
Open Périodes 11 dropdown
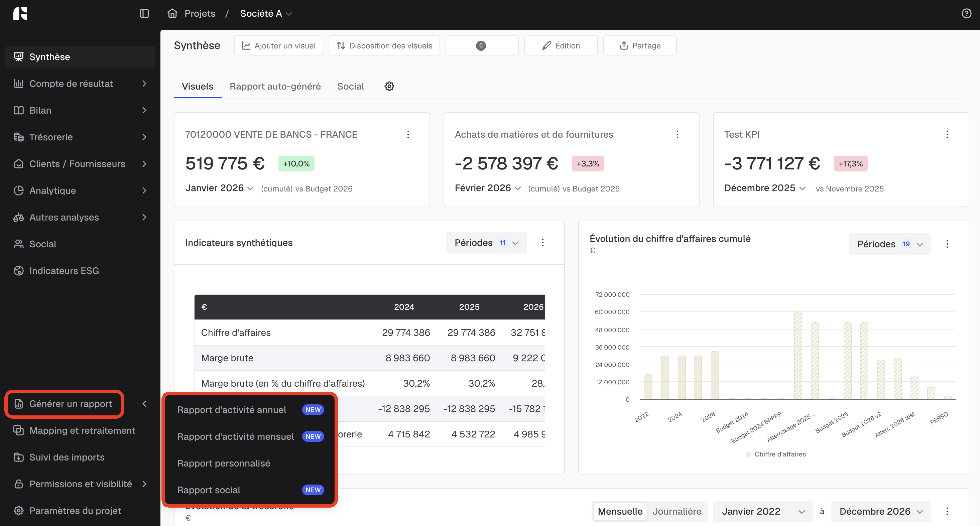[x=486, y=243]
